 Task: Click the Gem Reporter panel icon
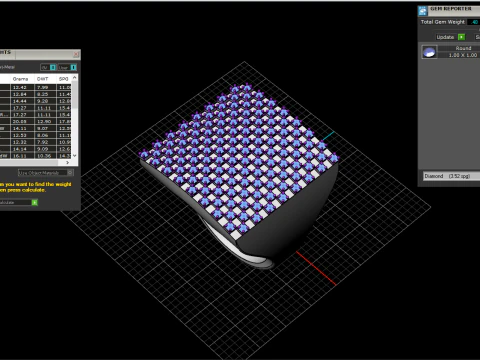tap(423, 11)
